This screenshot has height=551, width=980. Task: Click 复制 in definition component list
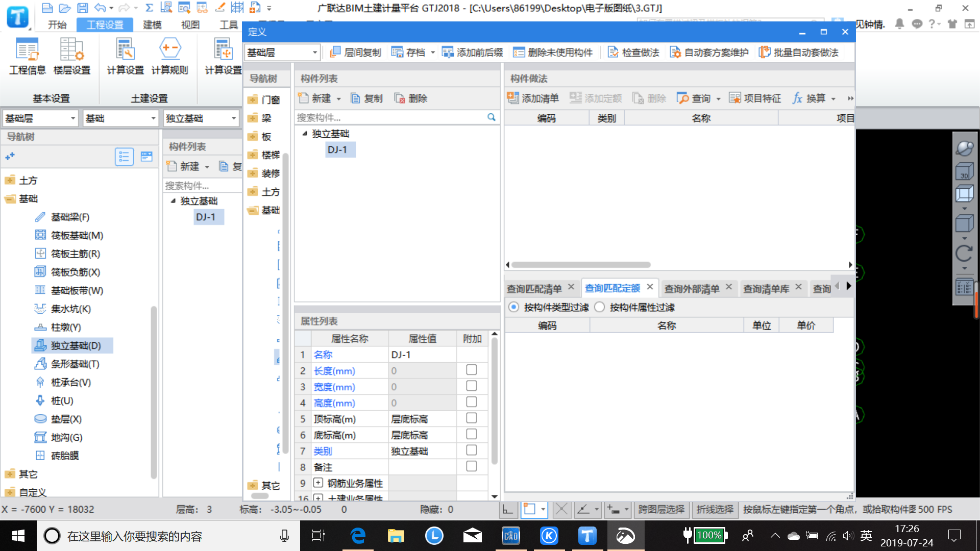click(366, 98)
